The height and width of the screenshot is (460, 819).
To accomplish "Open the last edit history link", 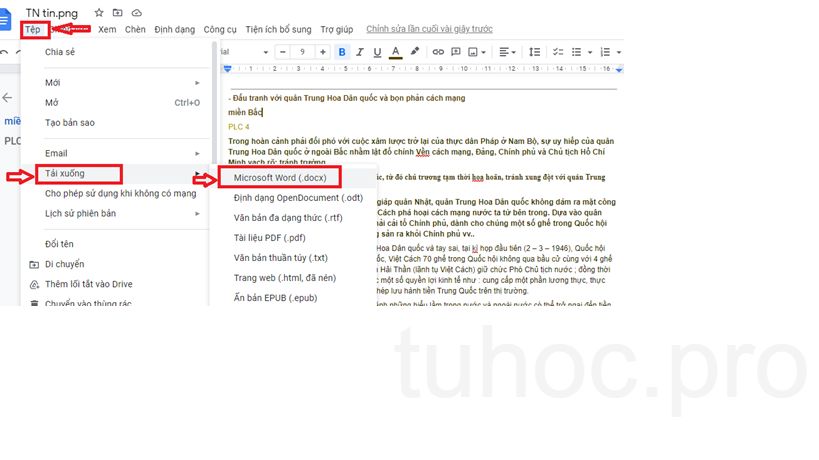I will coord(429,29).
